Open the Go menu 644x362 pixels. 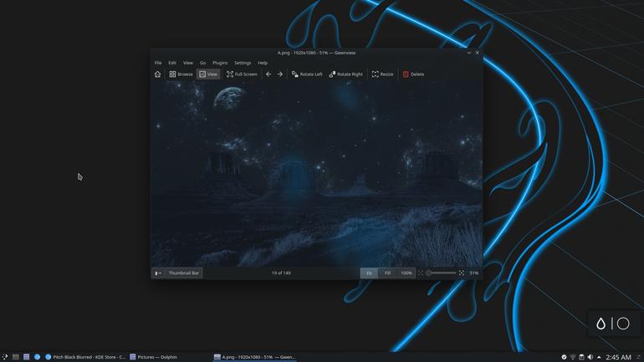(x=202, y=63)
